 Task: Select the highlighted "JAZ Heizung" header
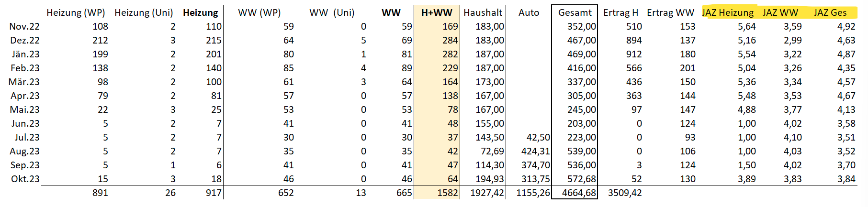(x=727, y=12)
